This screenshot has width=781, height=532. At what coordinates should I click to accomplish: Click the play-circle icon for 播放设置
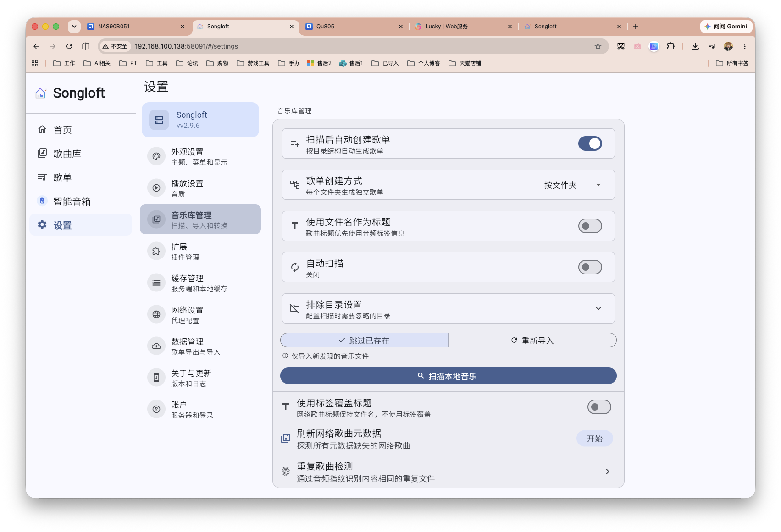pyautogui.click(x=156, y=188)
